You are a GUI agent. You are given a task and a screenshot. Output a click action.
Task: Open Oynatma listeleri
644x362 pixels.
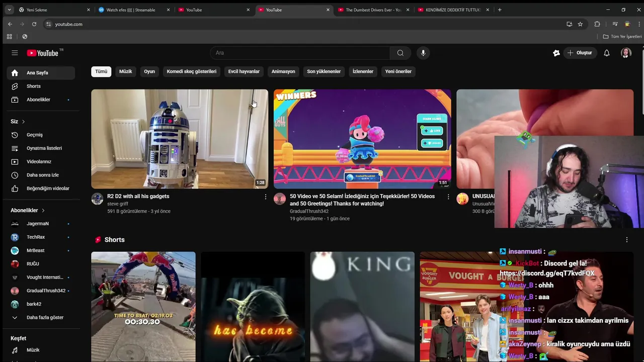coord(41,148)
